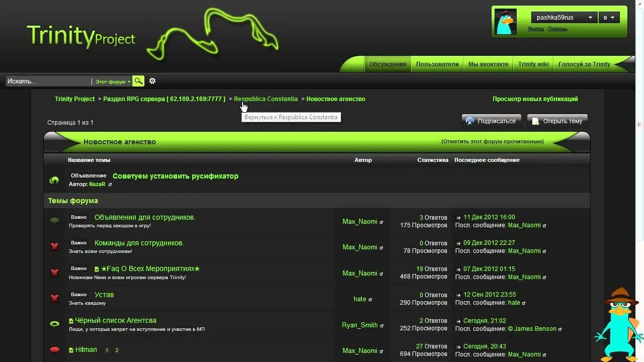Open topic Чёрный список Агентсва

click(116, 320)
